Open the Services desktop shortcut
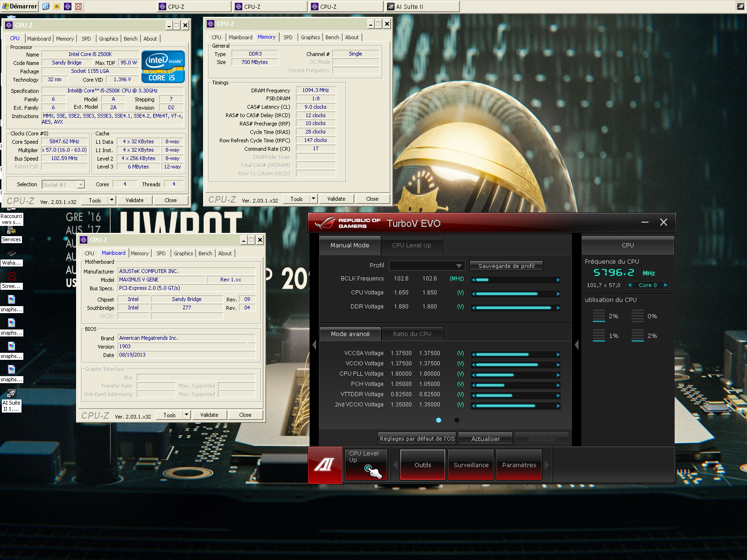The width and height of the screenshot is (747, 560). click(x=12, y=235)
